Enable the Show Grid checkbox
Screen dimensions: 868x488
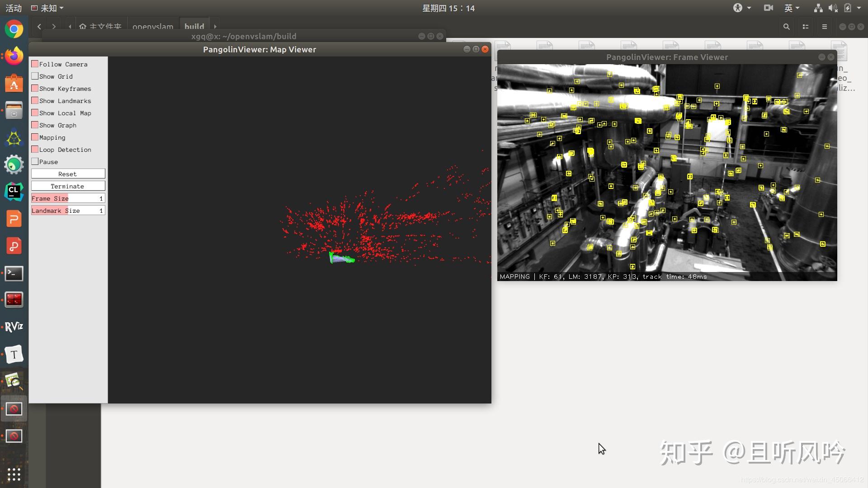pyautogui.click(x=35, y=76)
